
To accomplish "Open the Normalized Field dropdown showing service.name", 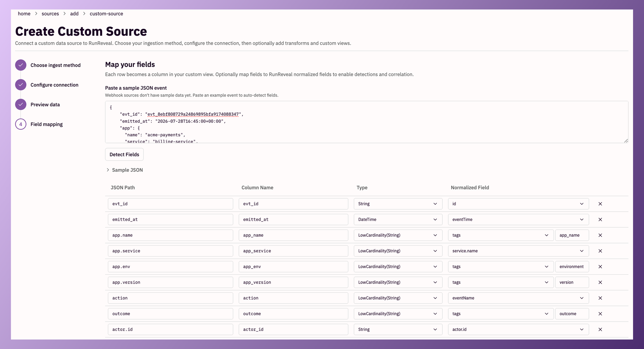I will point(518,251).
